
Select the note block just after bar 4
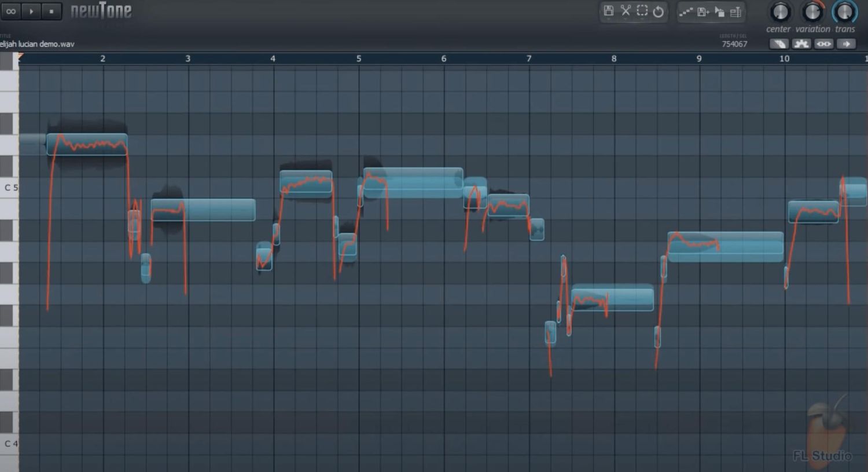306,182
